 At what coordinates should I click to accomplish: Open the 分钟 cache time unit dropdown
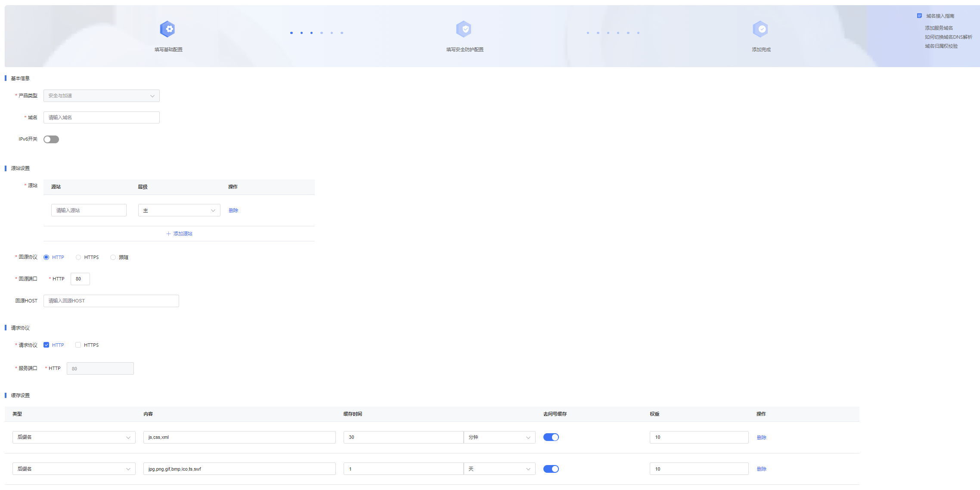(499, 437)
